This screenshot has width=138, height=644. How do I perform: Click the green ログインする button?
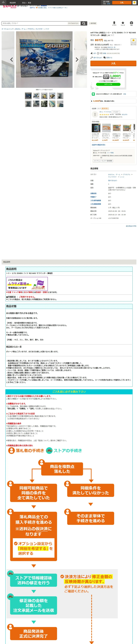[108, 84]
